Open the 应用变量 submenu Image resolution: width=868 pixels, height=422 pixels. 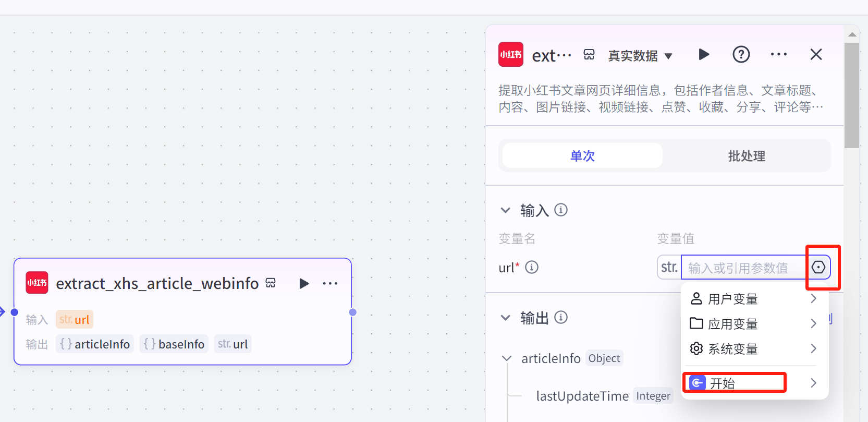[x=754, y=324]
